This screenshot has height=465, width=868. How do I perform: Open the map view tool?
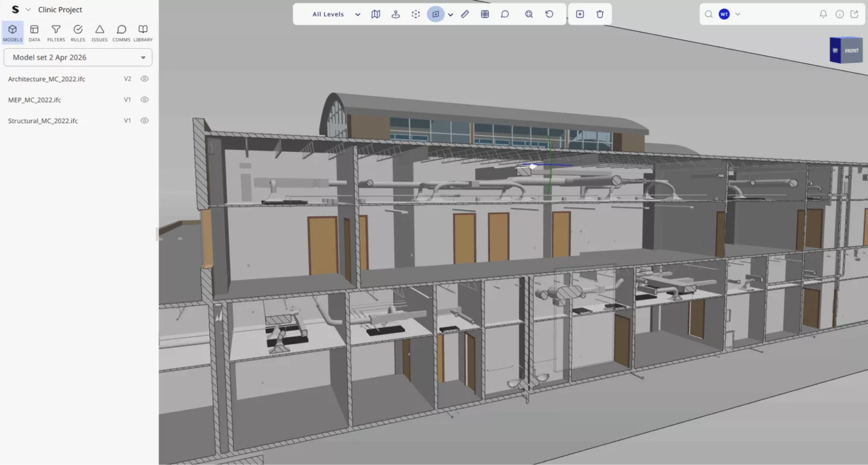click(376, 14)
